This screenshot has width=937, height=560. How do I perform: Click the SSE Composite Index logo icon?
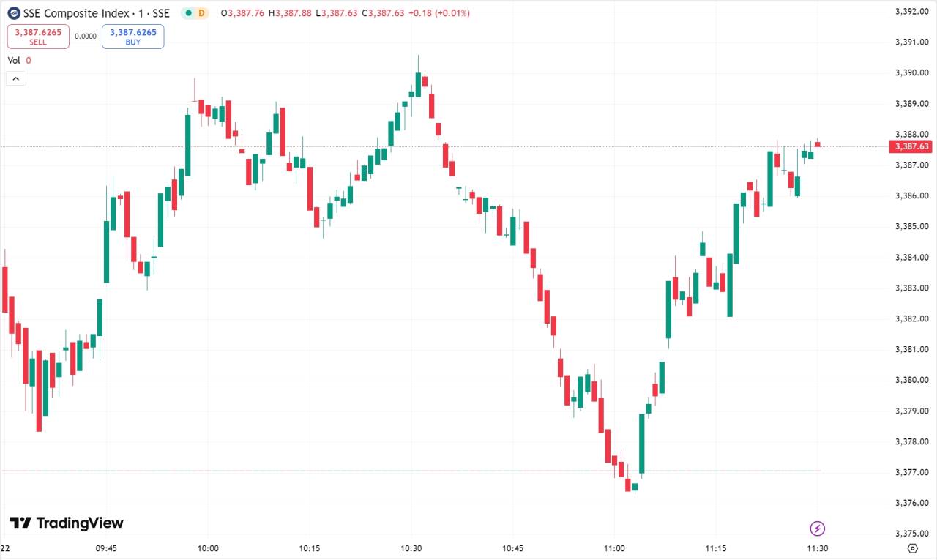click(x=13, y=12)
